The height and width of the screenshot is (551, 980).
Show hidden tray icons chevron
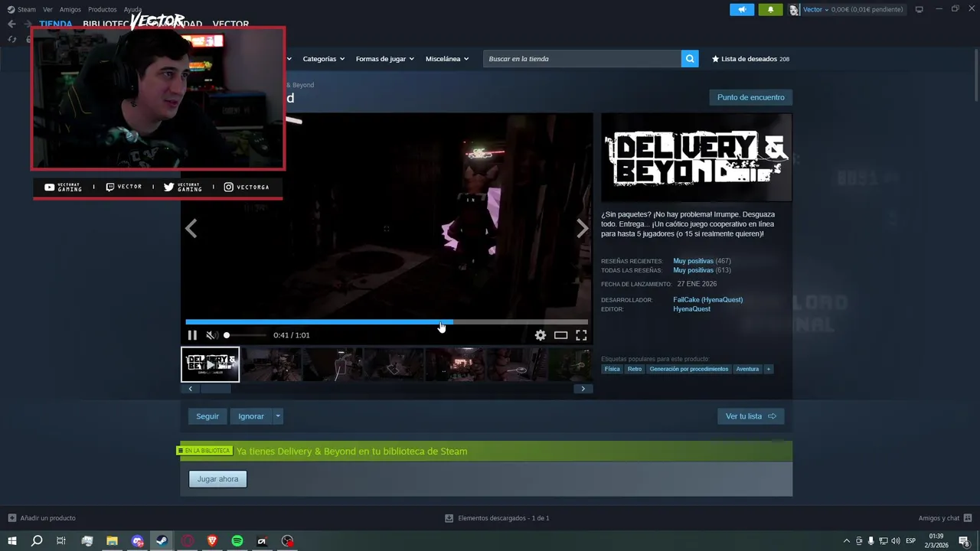(x=846, y=541)
